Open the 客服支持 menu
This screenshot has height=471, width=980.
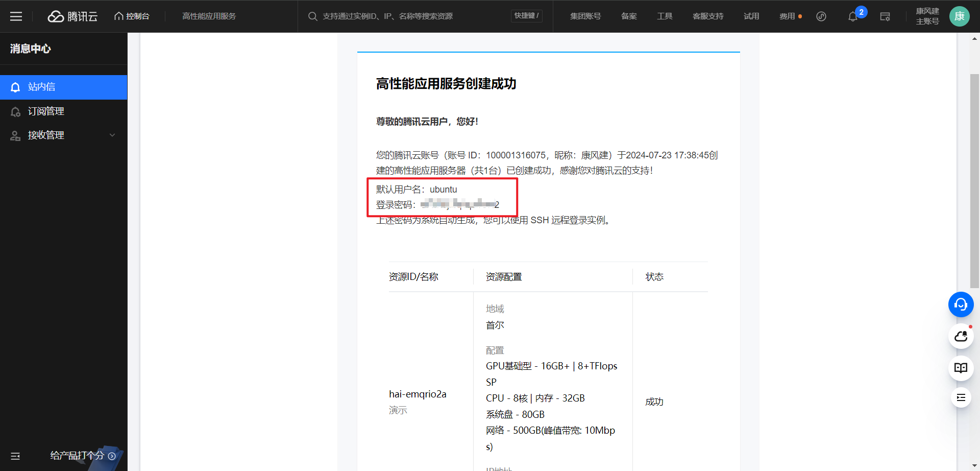[x=708, y=16]
